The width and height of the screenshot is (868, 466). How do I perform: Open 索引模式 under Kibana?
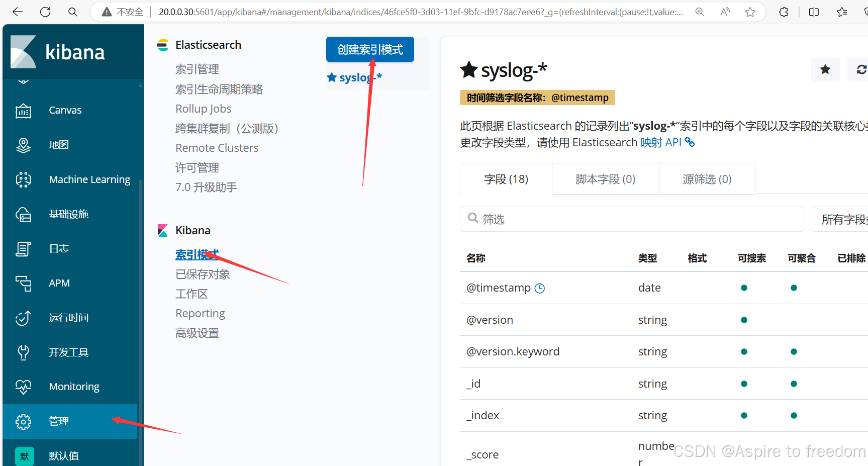click(x=197, y=254)
